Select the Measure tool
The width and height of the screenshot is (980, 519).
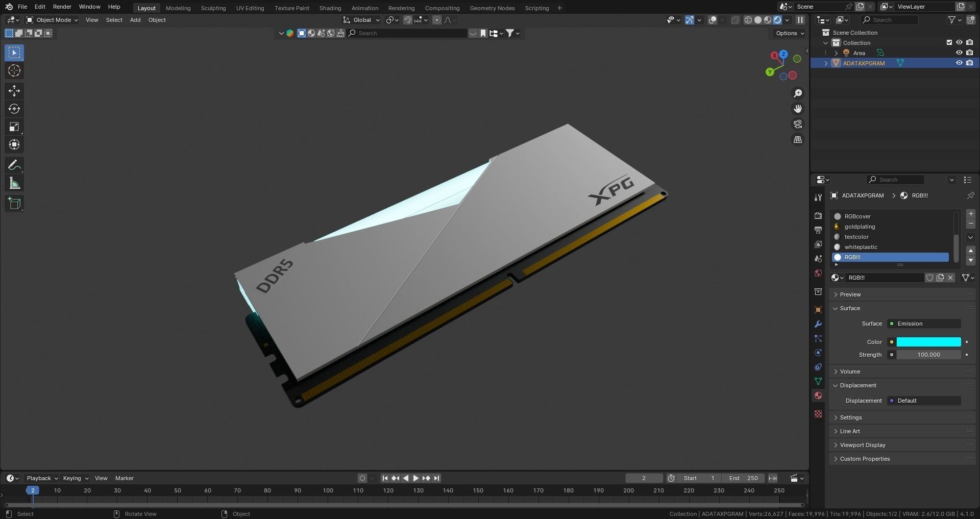tap(14, 183)
